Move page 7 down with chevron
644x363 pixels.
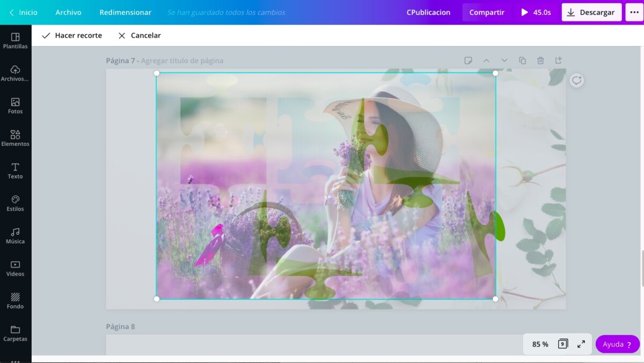coord(504,61)
